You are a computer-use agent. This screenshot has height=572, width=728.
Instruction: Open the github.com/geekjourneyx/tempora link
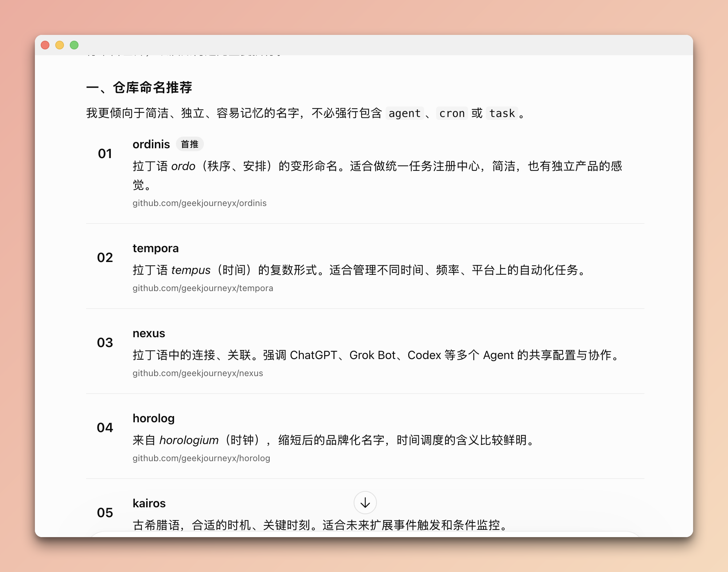[x=203, y=288]
